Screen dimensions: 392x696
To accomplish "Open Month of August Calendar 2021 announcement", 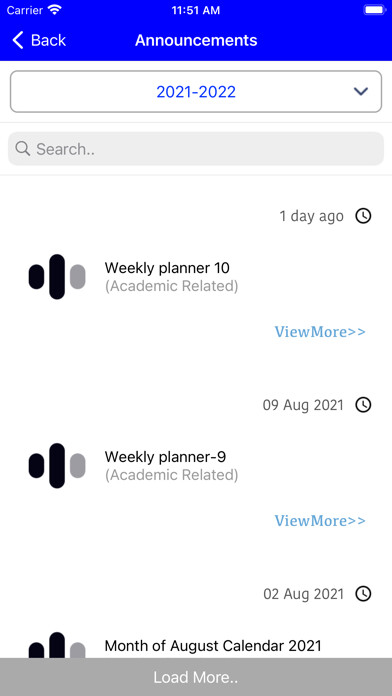I will [213, 645].
